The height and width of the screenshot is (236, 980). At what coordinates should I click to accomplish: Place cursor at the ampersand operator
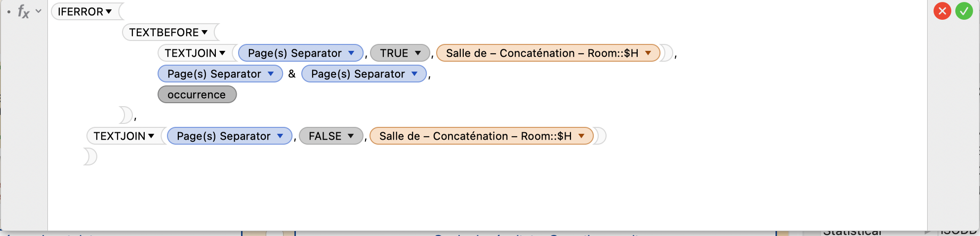pos(292,74)
